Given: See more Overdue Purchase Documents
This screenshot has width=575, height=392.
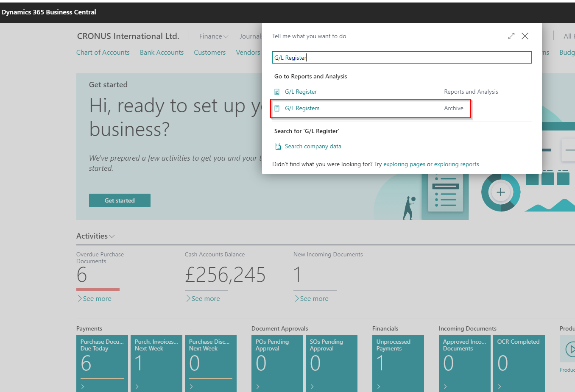Looking at the screenshot, I should pyautogui.click(x=95, y=299).
